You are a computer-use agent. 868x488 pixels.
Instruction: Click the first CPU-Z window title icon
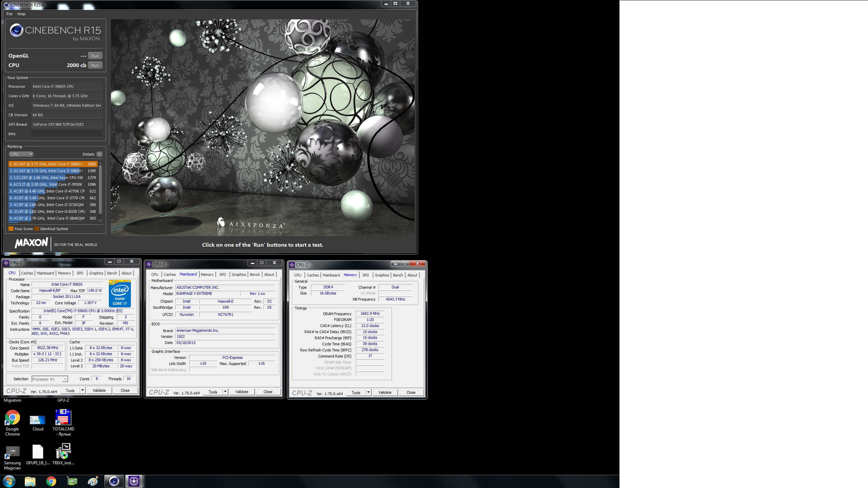coord(6,263)
